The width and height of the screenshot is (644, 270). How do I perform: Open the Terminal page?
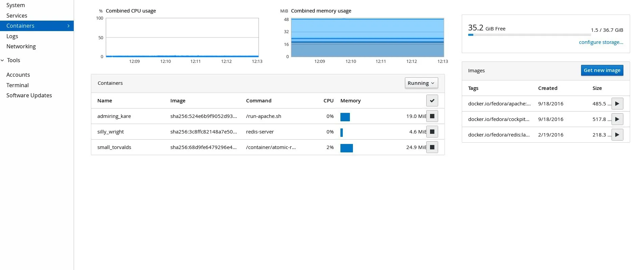[x=18, y=85]
